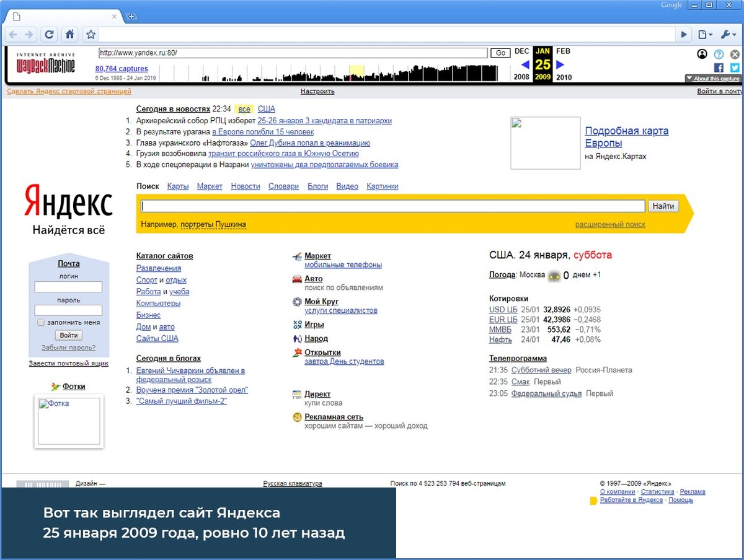The height and width of the screenshot is (560, 744).
Task: Reload the page with the browser refresh icon
Action: 50,35
